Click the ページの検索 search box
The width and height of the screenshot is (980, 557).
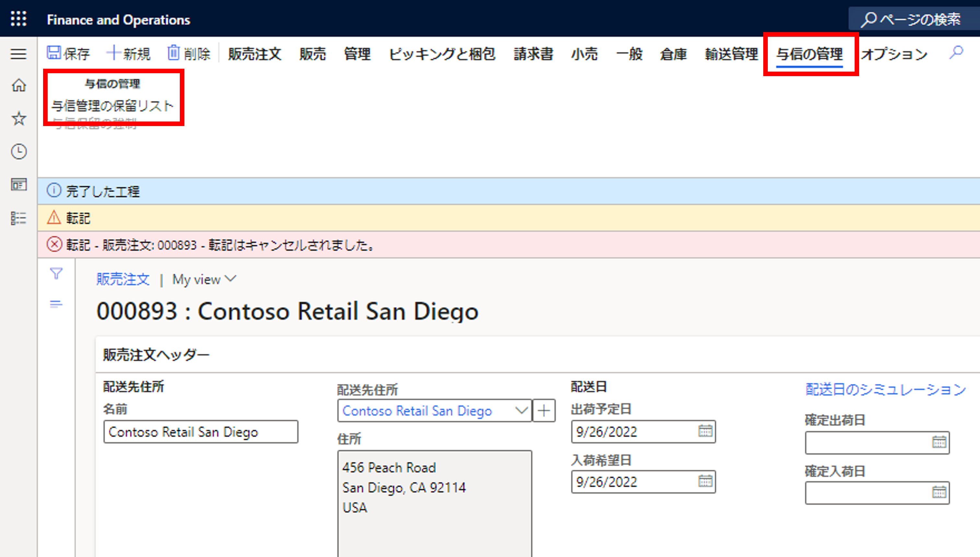pos(914,19)
